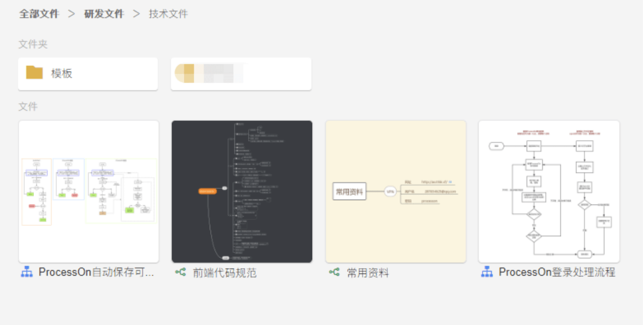Image resolution: width=644 pixels, height=325 pixels.
Task: Open 常用资料 mind map thumbnail
Action: click(395, 191)
